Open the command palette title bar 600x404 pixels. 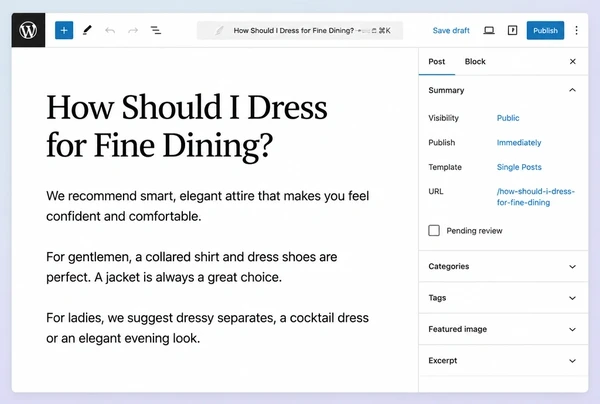pos(300,31)
